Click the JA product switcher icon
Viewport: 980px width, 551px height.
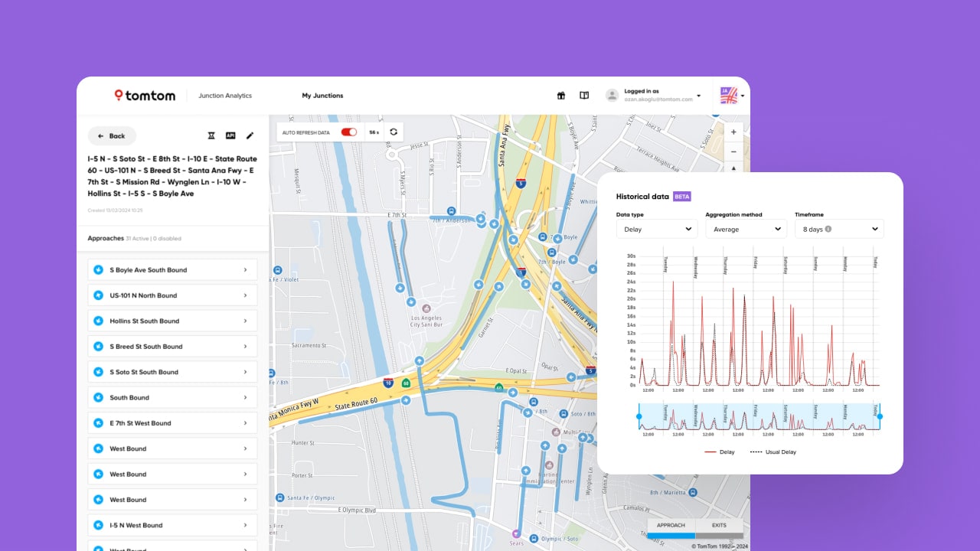point(729,96)
